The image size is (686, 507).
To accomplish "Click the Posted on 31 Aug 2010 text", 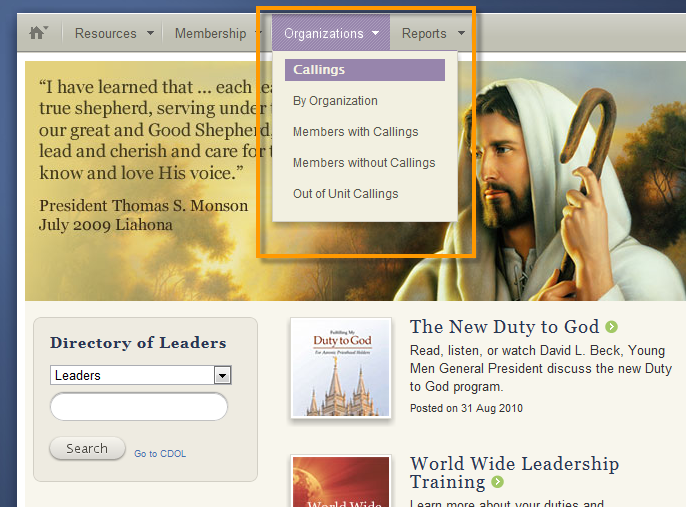I will 466,408.
